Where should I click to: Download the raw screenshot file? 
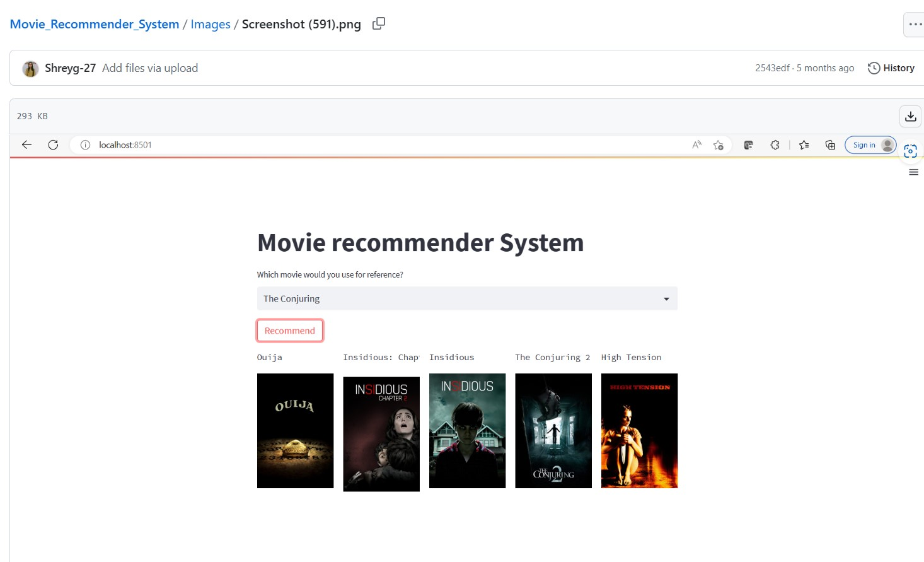[x=910, y=116]
